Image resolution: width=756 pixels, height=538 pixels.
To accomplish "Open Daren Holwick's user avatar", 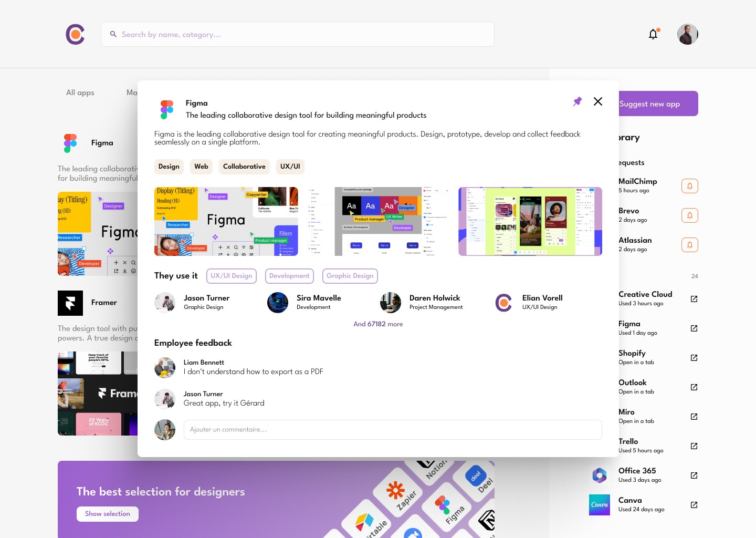I will (391, 303).
